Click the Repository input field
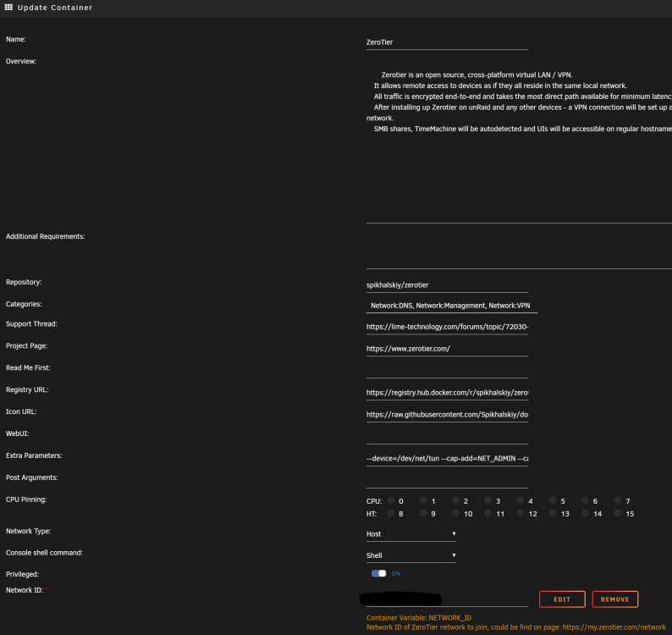This screenshot has width=672, height=635. (x=447, y=285)
